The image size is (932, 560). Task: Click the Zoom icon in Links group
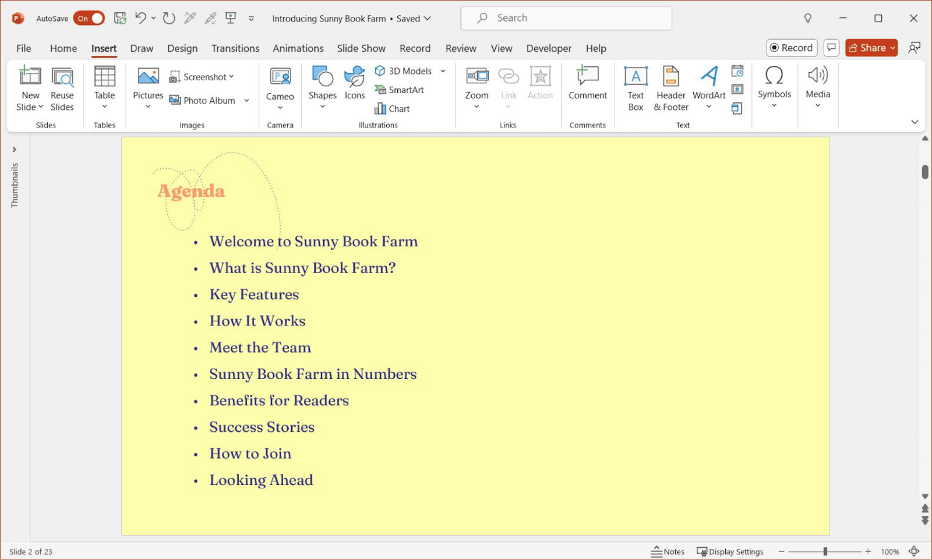pyautogui.click(x=477, y=76)
